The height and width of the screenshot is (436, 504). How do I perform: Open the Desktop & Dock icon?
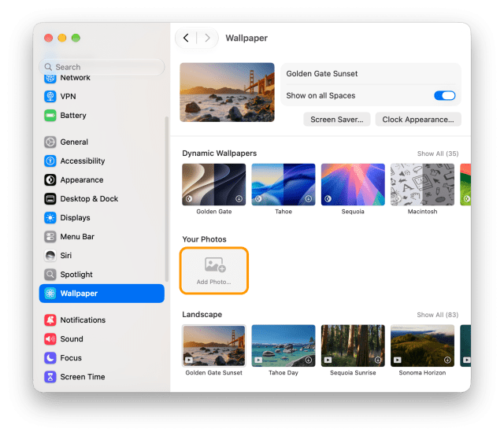[x=50, y=199]
